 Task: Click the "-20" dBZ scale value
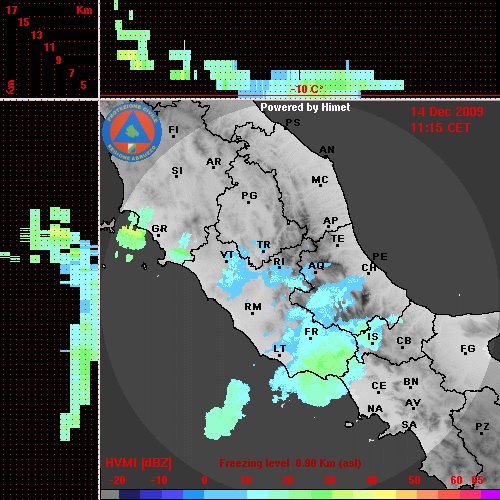coord(117,480)
